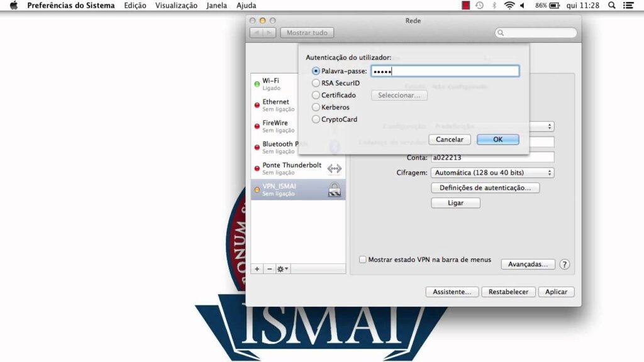644x362 pixels.
Task: Select Certificado authentication option
Action: [316, 96]
